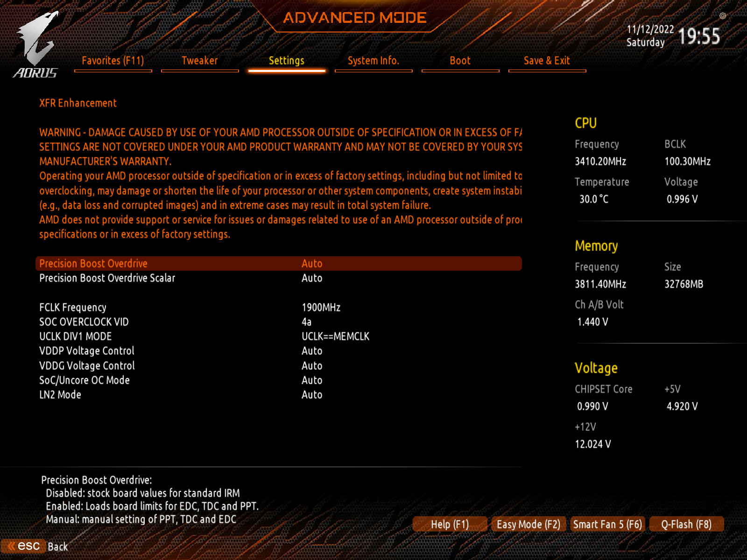Select the VDDG Voltage Control label
Screen dimensions: 747x560
pyautogui.click(x=87, y=366)
